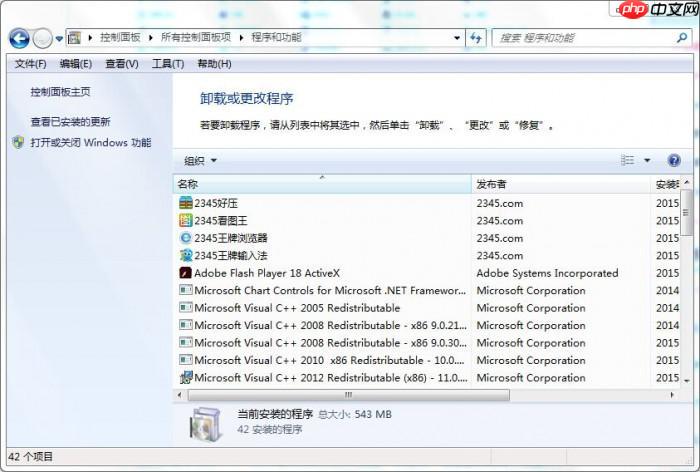Click the installed programs details pane icon
The image size is (700, 472).
(x=206, y=424)
